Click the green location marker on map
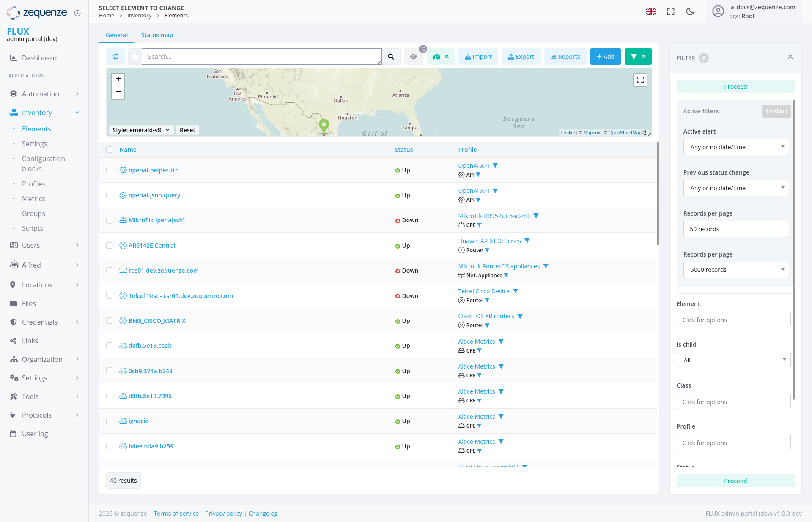This screenshot has width=812, height=522. (324, 126)
